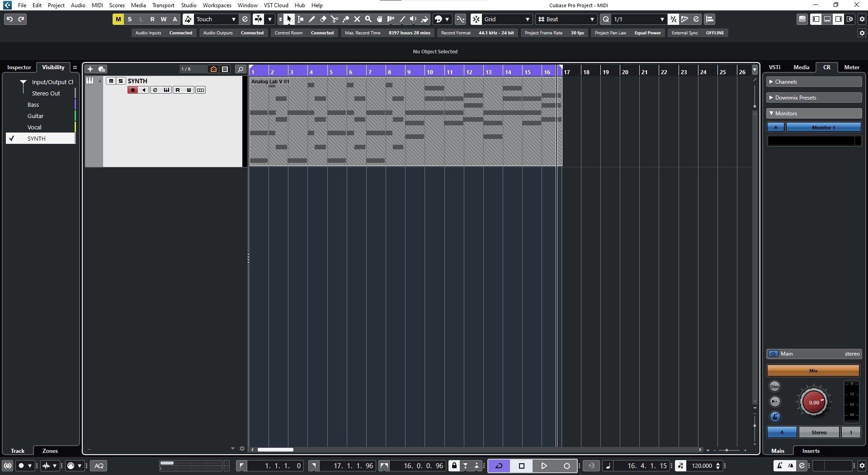Open track presets cloud icon
This screenshot has width=868, height=475.
(102, 69)
